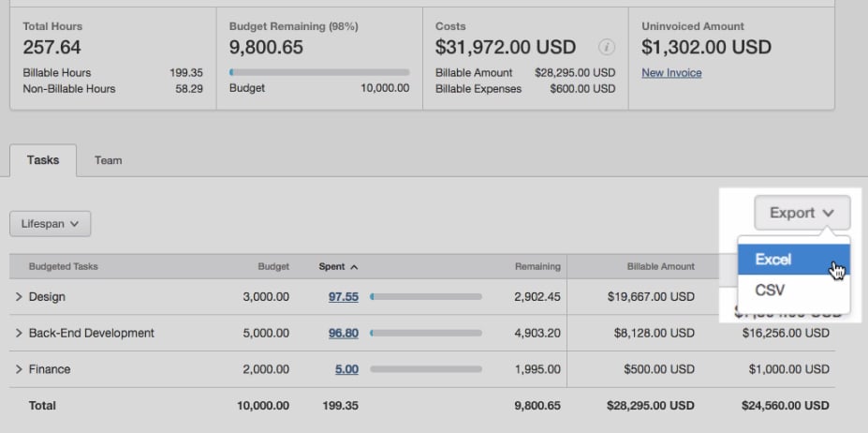Click the Budget Remaining progress bar
This screenshot has height=433, width=868.
[x=319, y=72]
